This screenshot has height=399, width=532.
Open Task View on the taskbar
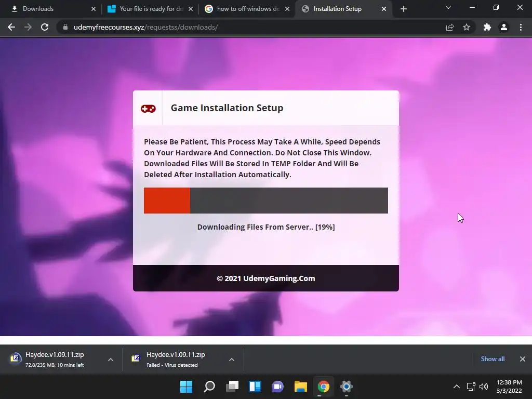(x=232, y=387)
